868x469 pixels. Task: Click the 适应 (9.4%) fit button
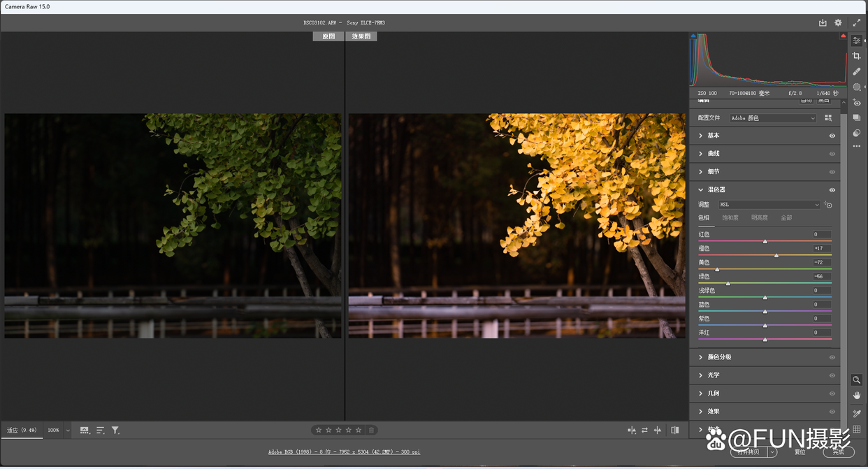[22, 431]
